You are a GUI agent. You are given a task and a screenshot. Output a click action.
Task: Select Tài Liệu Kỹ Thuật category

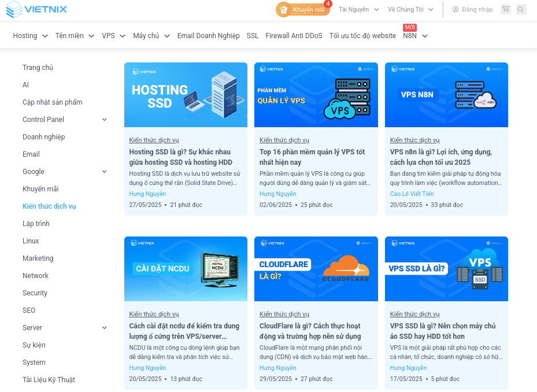tap(49, 380)
